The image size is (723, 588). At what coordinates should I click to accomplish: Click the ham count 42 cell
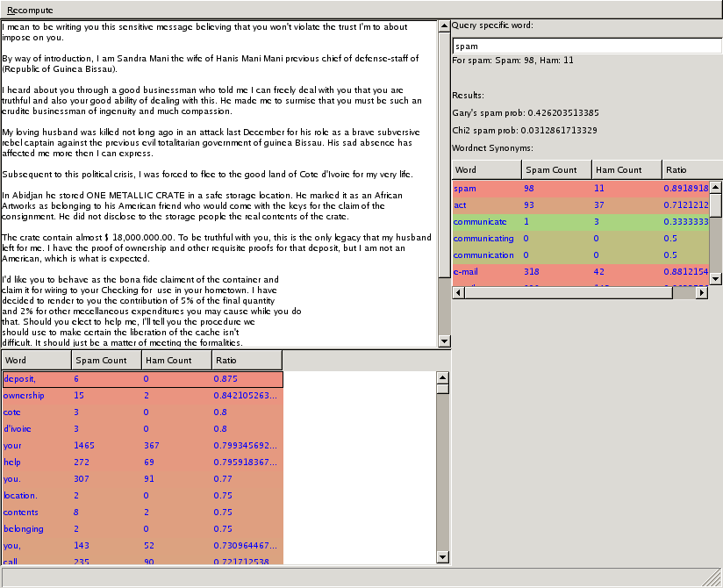coord(599,271)
